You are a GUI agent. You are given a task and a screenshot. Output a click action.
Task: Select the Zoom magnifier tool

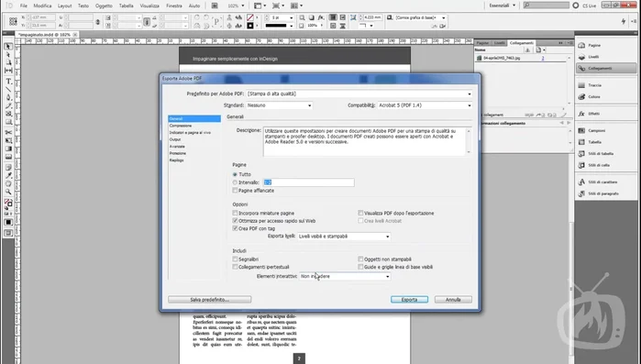8,192
